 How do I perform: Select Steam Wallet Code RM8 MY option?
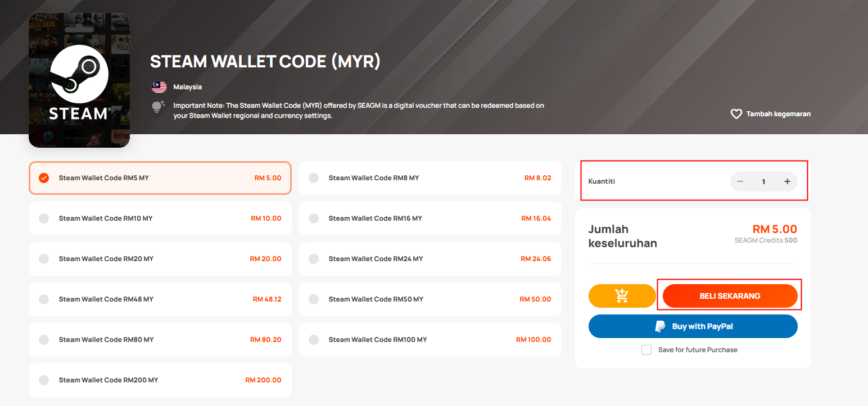[430, 178]
